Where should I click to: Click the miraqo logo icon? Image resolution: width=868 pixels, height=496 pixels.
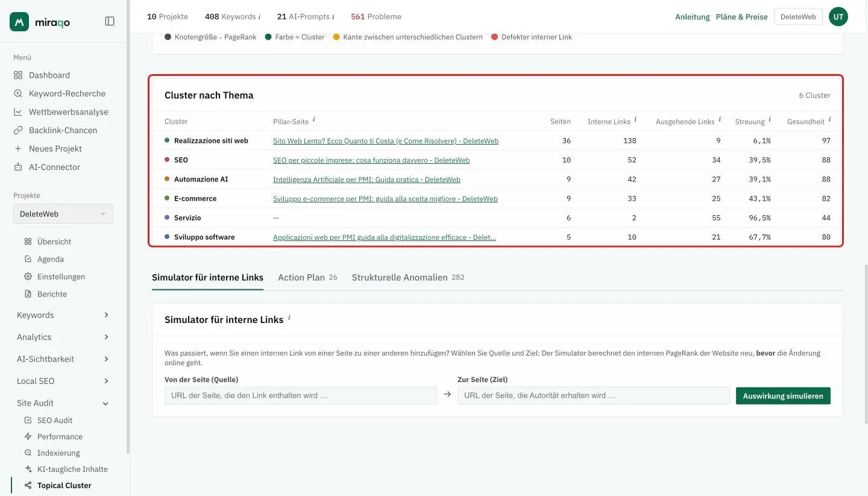point(19,22)
